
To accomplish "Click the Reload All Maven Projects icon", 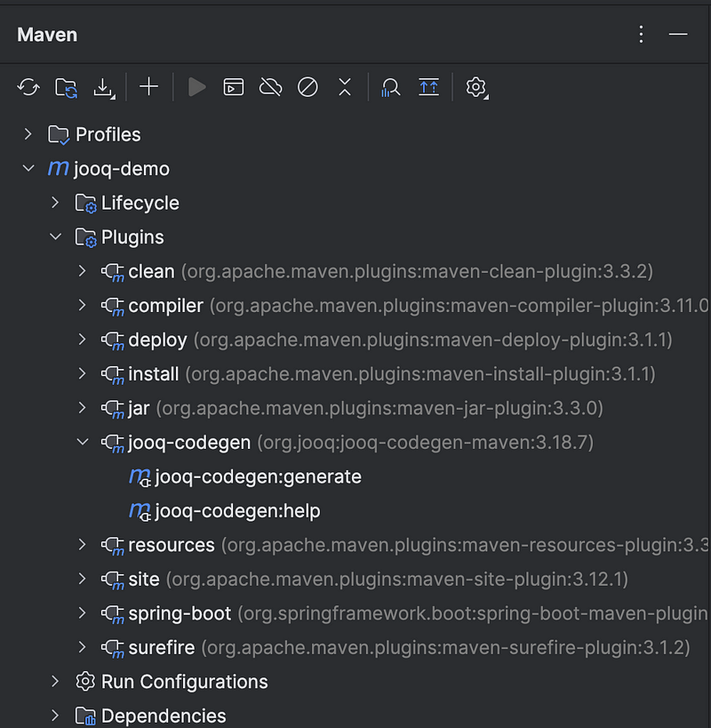I will 28,87.
